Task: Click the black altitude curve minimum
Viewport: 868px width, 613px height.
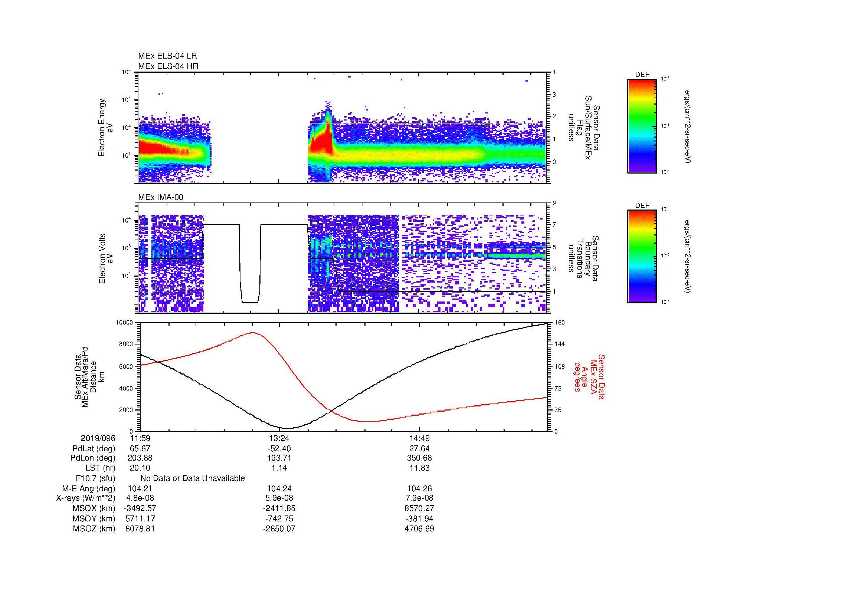Action: [288, 428]
